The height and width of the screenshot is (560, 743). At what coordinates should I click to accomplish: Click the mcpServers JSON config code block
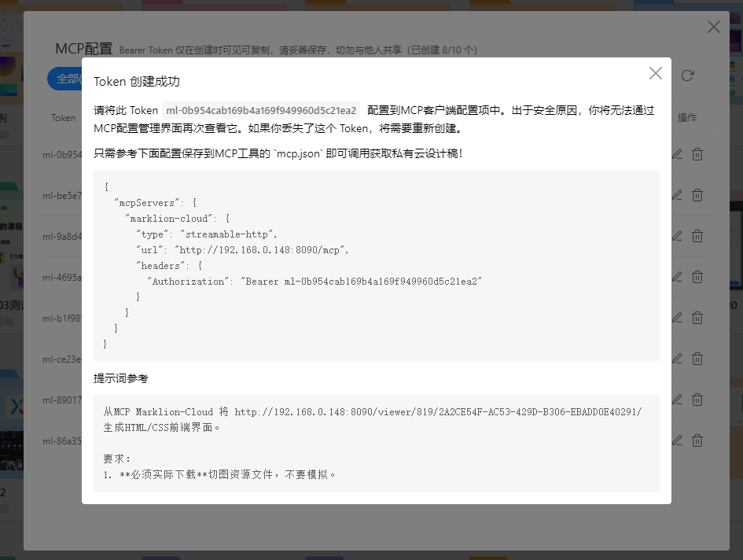click(376, 265)
